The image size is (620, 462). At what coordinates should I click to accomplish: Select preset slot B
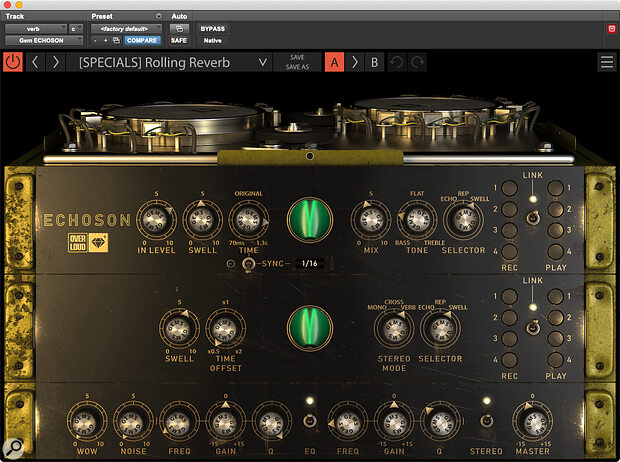374,62
